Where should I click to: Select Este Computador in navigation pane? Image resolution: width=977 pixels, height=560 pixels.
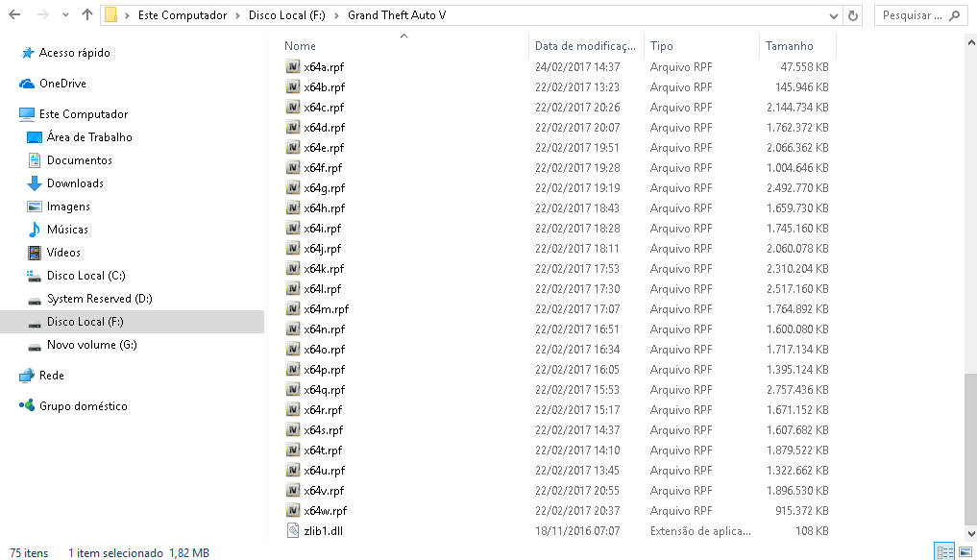(x=83, y=114)
